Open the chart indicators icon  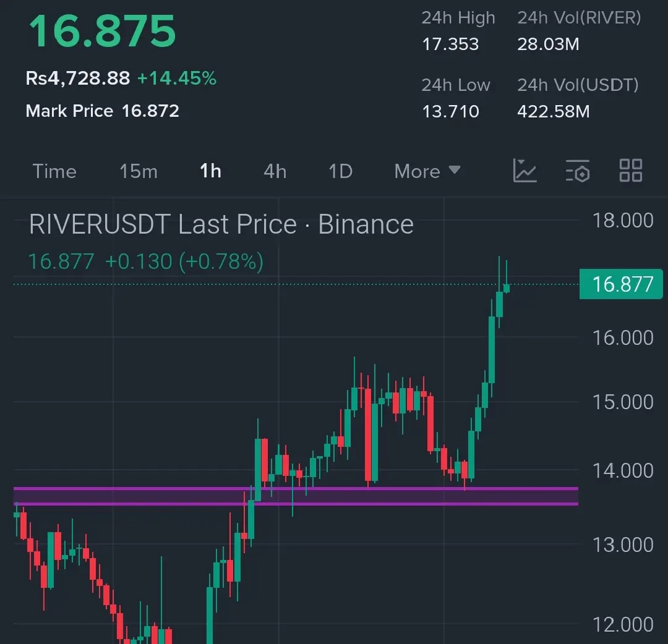click(x=525, y=171)
